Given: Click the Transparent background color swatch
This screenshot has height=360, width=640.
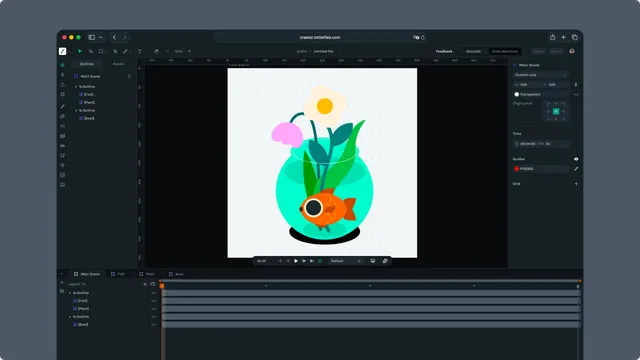Looking at the screenshot, I should [517, 94].
